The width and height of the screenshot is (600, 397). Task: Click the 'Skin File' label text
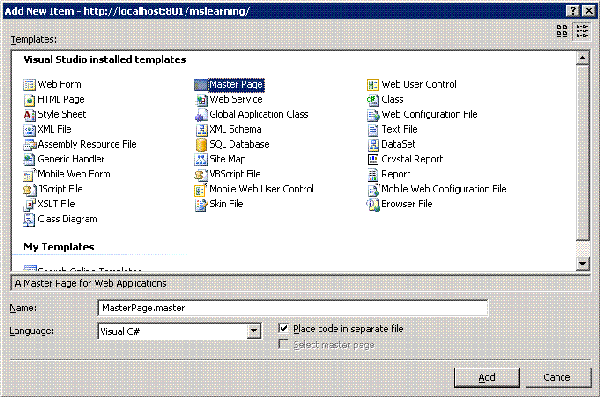click(226, 203)
